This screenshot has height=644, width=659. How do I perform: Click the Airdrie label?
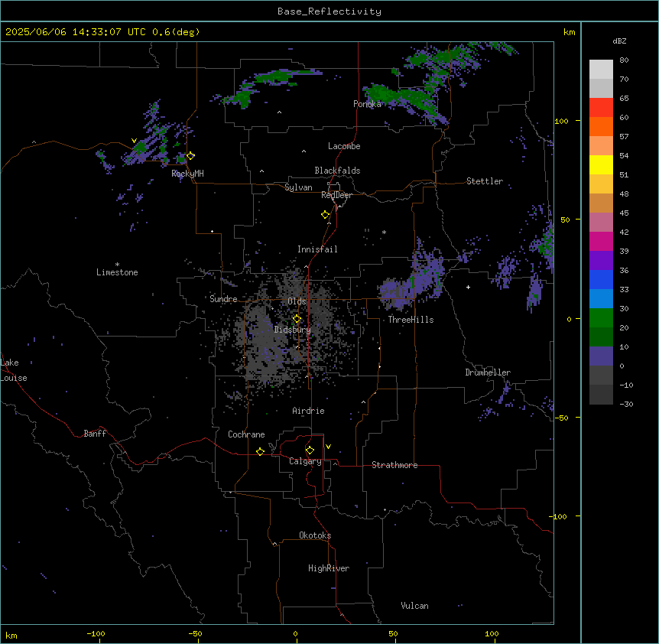308,411
